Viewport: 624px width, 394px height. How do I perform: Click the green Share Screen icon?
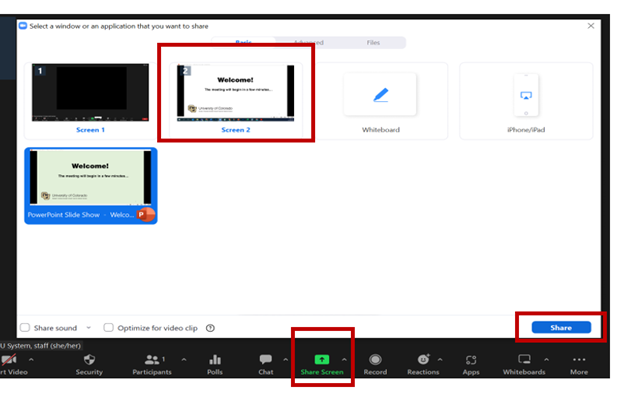click(x=322, y=359)
